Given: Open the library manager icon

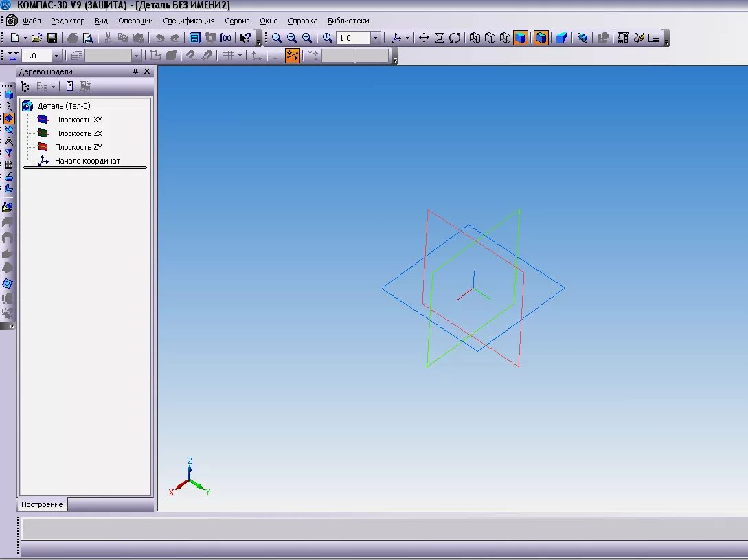Looking at the screenshot, I should click(x=194, y=38).
